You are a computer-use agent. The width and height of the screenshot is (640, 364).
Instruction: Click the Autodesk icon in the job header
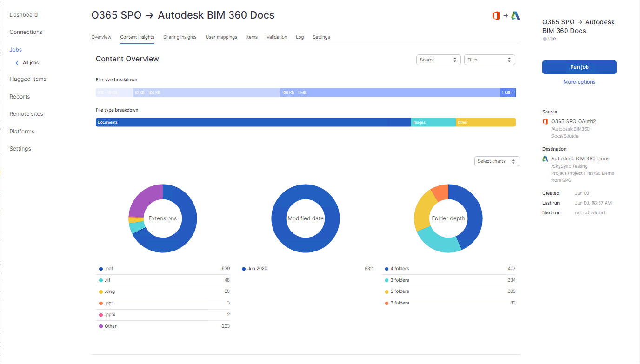point(515,16)
